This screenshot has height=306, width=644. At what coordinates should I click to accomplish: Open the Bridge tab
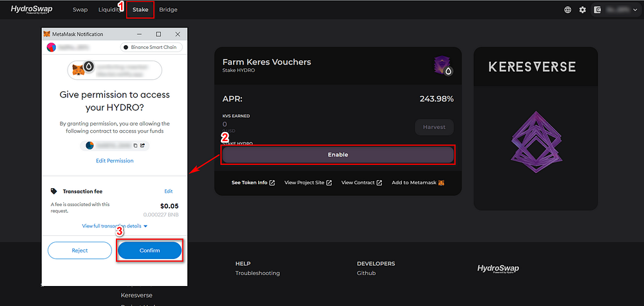click(x=168, y=10)
